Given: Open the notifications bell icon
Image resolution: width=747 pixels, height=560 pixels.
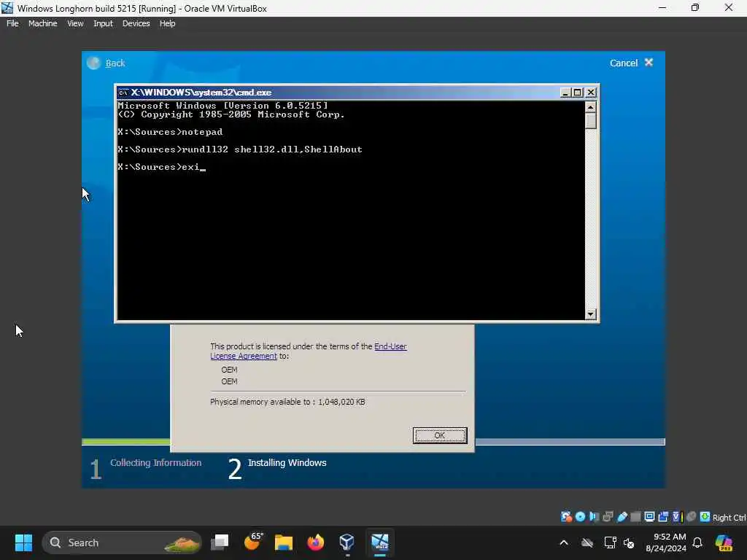Looking at the screenshot, I should pyautogui.click(x=697, y=542).
